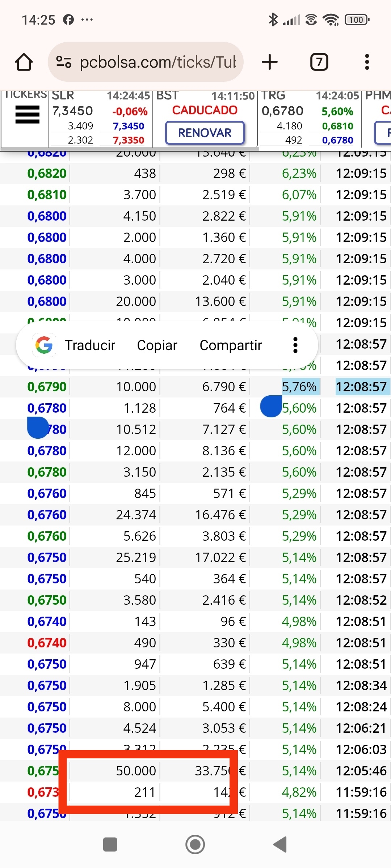Image resolution: width=391 pixels, height=868 pixels.
Task: Tap the 3.150 volume cell
Action: click(x=139, y=472)
